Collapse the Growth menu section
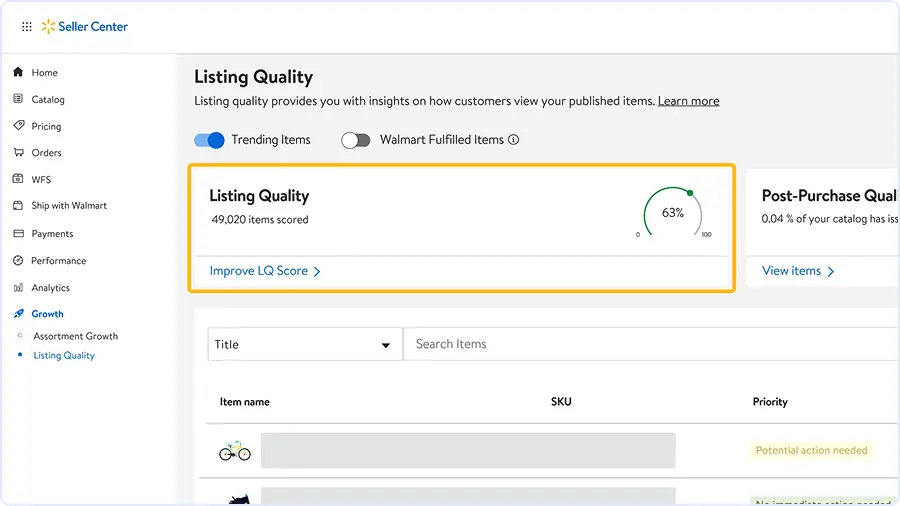Image resolution: width=900 pixels, height=506 pixels. click(x=47, y=314)
